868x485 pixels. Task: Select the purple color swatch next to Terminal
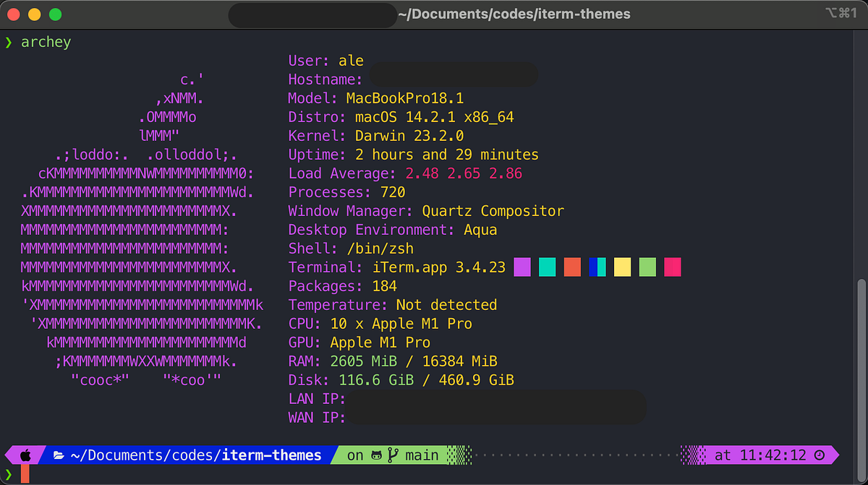(x=522, y=267)
